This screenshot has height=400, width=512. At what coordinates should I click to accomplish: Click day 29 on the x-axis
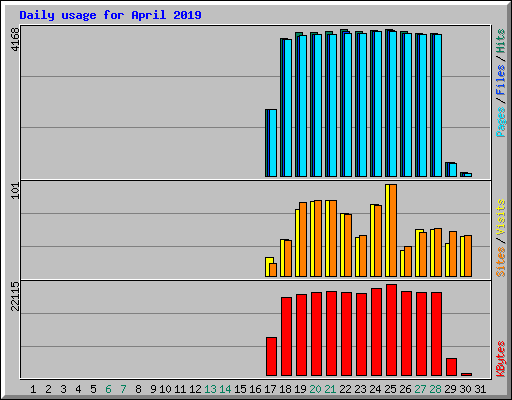tap(450, 389)
